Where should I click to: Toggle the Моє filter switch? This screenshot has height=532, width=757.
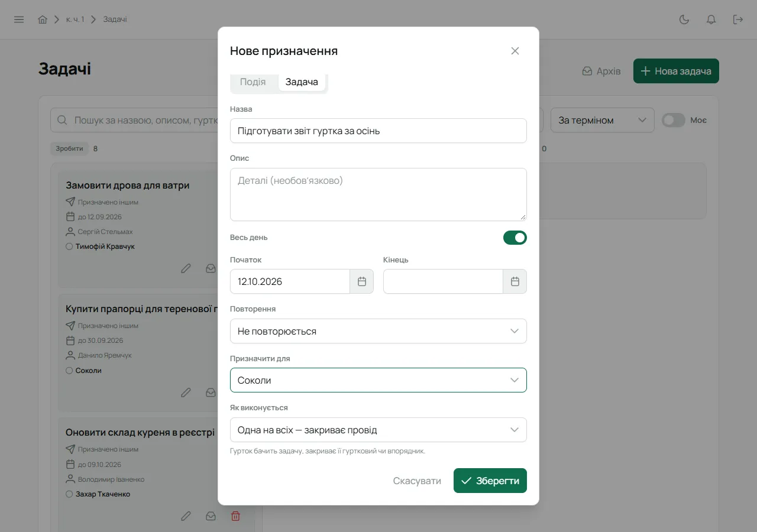674,120
